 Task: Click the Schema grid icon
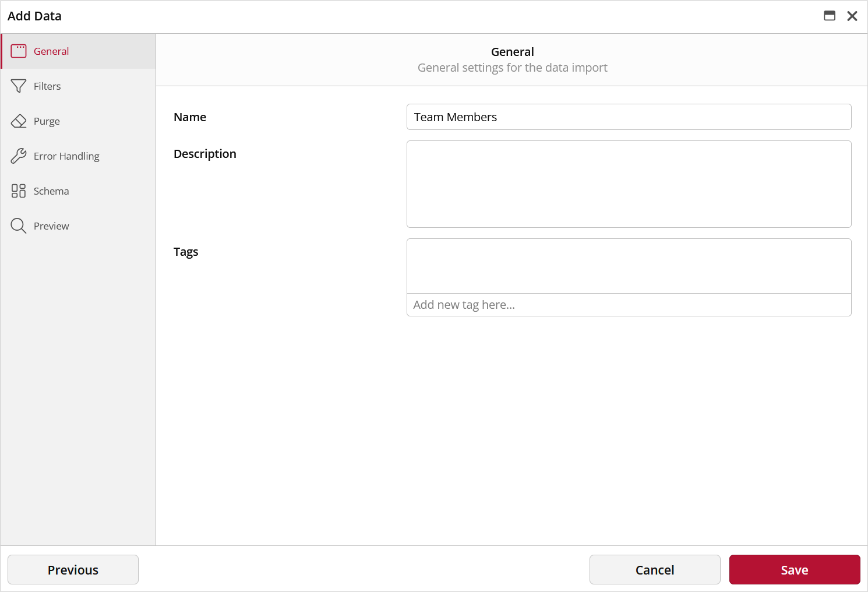click(x=19, y=191)
